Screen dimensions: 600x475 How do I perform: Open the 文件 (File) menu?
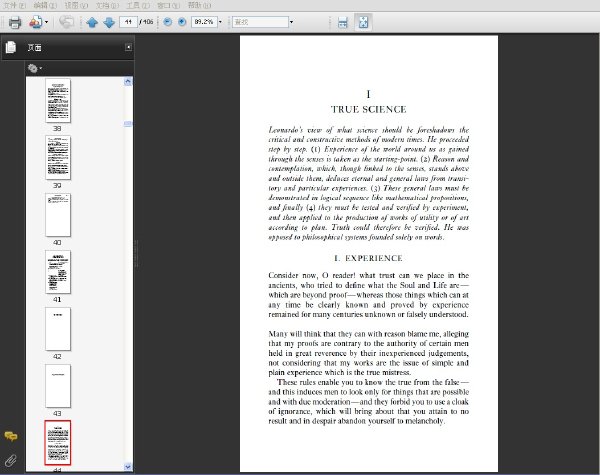click(x=15, y=5)
